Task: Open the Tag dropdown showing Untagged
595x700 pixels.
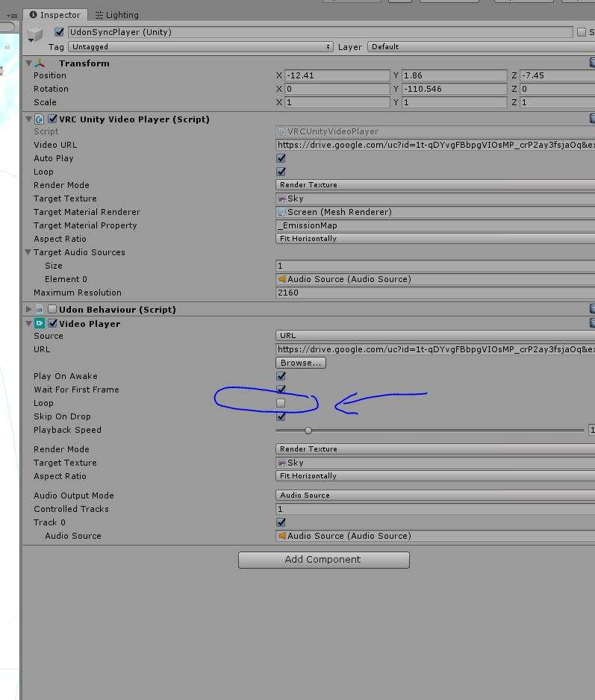Action: pos(200,47)
